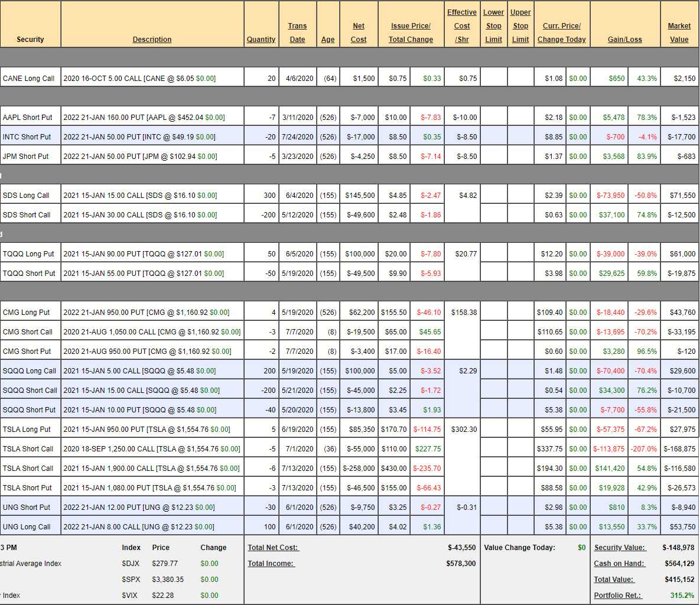Viewport: 700px width, 605px height.
Task: Select the INTC Short Put description cell
Action: pos(152,137)
